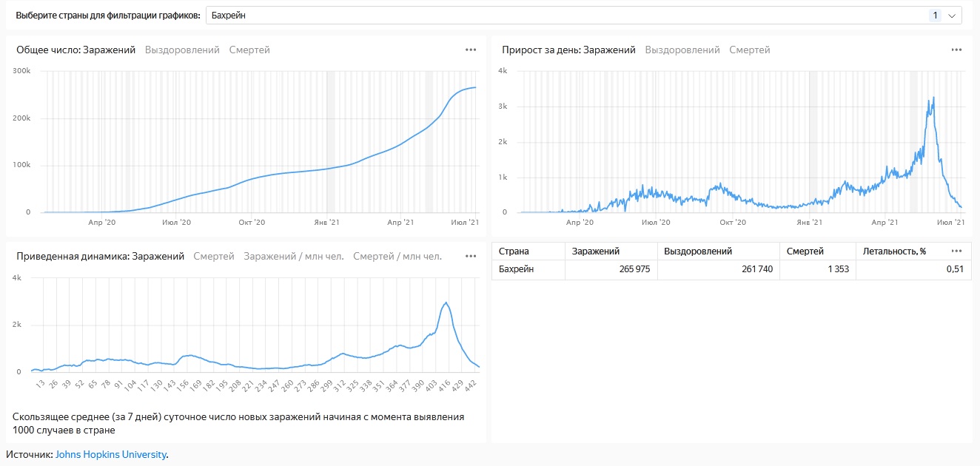Select Смертей / млн чел. tab

coord(397,257)
